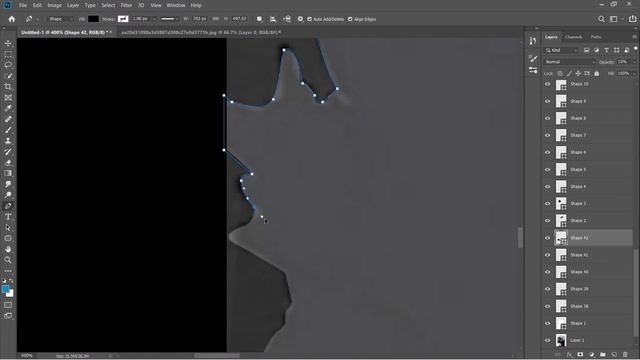Select the Path Selection tool
The width and height of the screenshot is (640, 360).
pyautogui.click(x=8, y=228)
